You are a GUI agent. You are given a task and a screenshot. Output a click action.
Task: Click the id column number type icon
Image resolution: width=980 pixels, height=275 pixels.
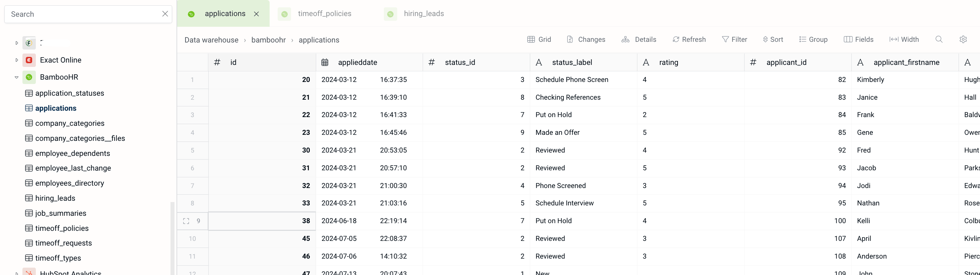coord(217,62)
